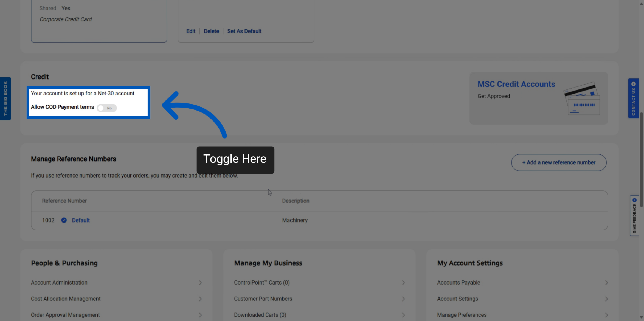The image size is (644, 321).
Task: Click the Corporate Credit Card label
Action: coord(66,19)
